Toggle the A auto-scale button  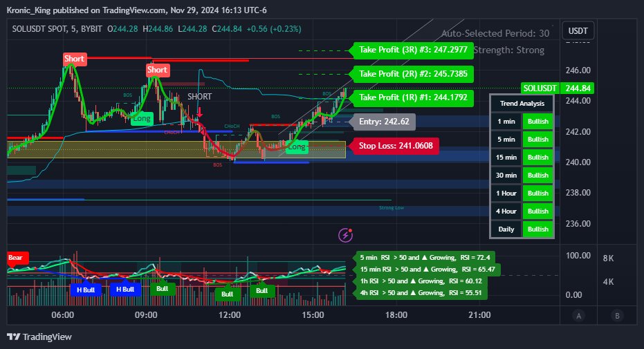coord(578,316)
